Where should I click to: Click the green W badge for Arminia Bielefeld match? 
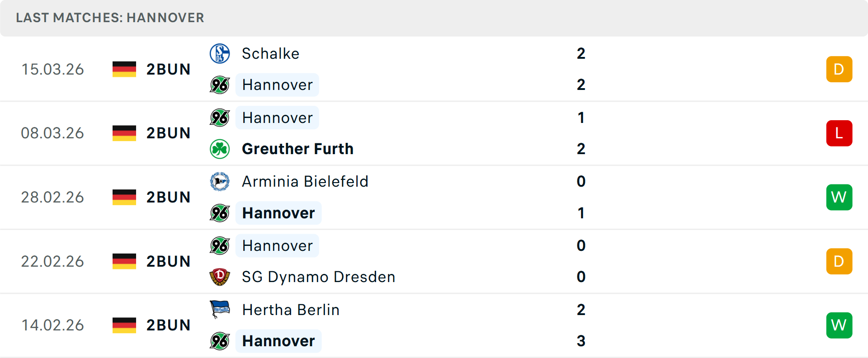click(839, 197)
